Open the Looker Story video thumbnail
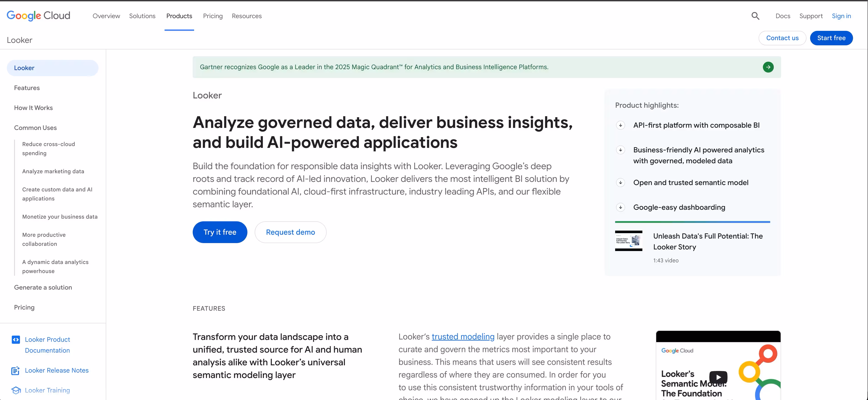Screen dimensions: 868x400 (629, 241)
